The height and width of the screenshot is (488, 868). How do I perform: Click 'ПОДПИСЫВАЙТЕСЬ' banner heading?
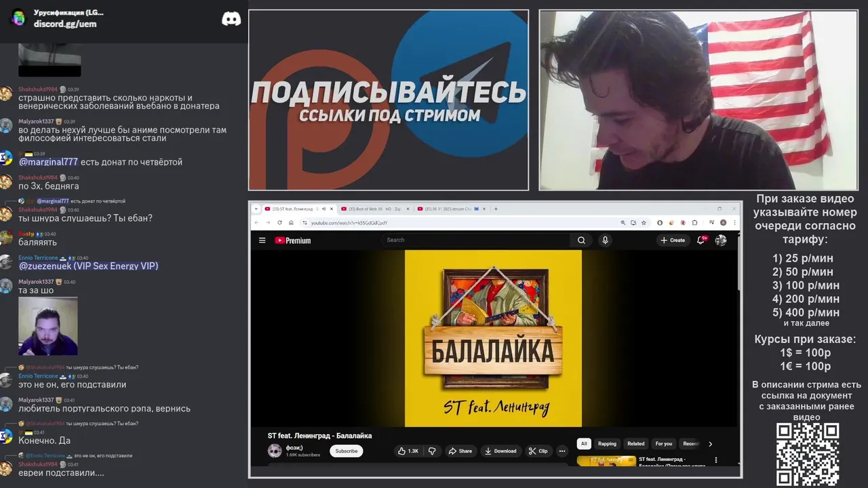point(389,93)
